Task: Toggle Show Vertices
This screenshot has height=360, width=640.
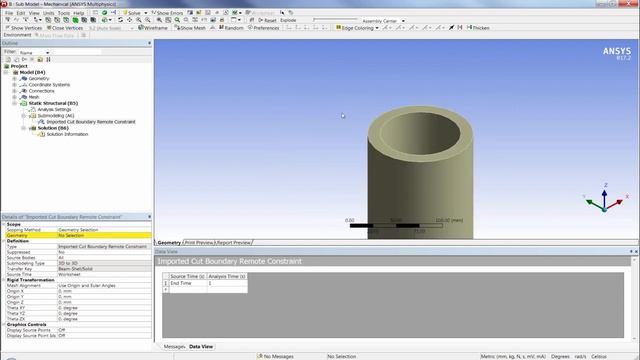Action: pos(24,28)
